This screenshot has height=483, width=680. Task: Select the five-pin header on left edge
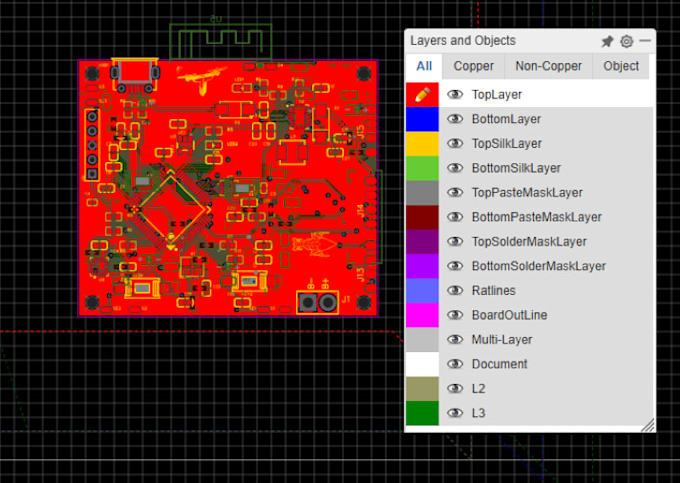[x=92, y=145]
